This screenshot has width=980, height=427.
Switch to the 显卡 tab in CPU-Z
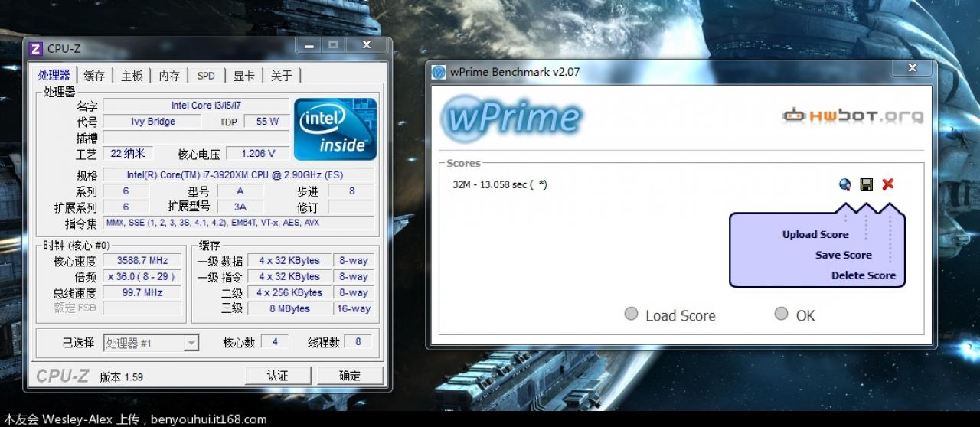pyautogui.click(x=243, y=76)
